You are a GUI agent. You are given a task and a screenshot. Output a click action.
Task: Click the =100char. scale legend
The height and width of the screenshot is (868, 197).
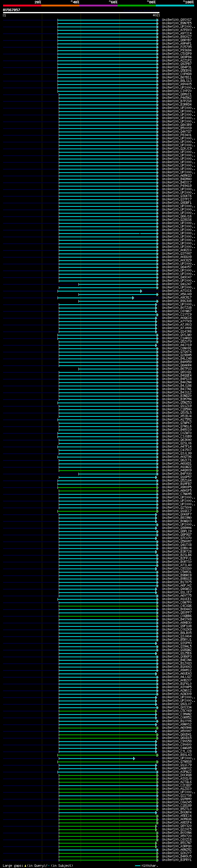[146, 865]
